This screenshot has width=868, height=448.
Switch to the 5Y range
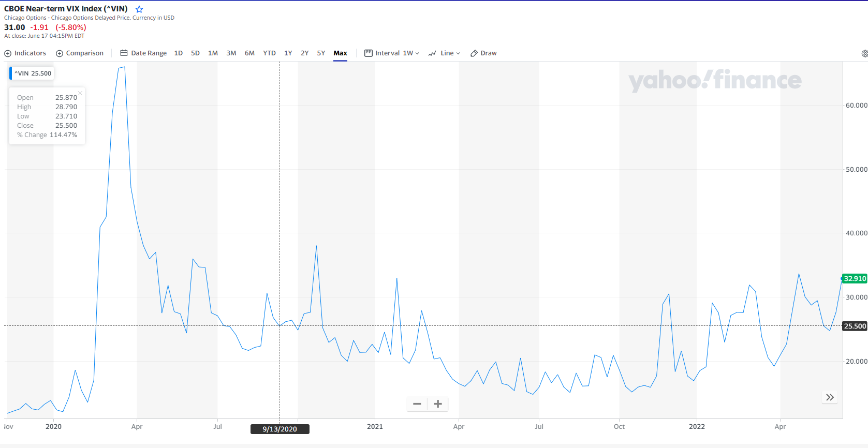tap(321, 53)
